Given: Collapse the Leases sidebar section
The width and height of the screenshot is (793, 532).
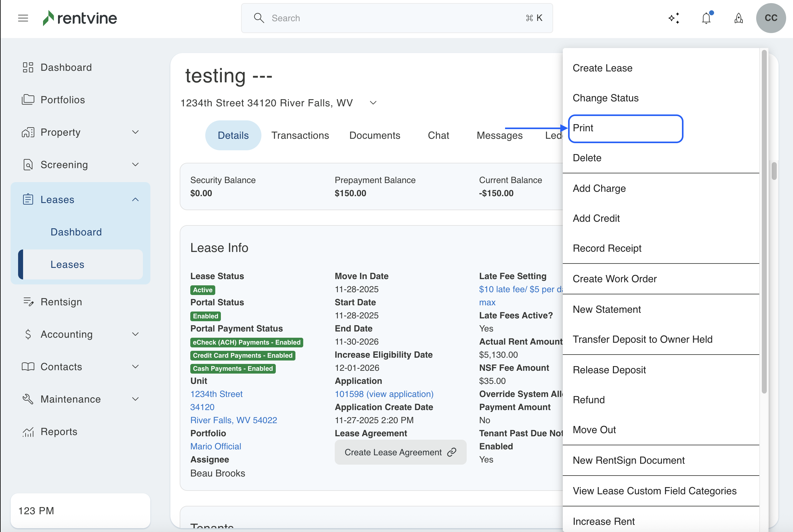Looking at the screenshot, I should pyautogui.click(x=135, y=200).
